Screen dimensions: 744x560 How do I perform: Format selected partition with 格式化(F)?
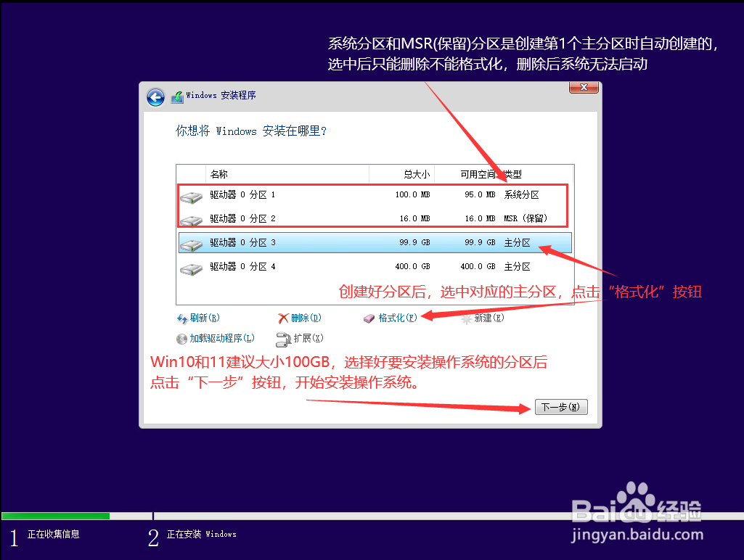coord(398,318)
